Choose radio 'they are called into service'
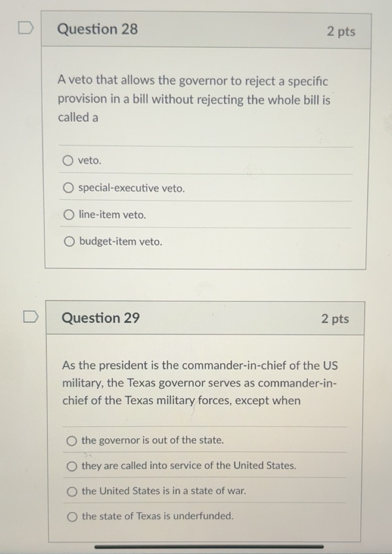The image size is (392, 554). 73,466
